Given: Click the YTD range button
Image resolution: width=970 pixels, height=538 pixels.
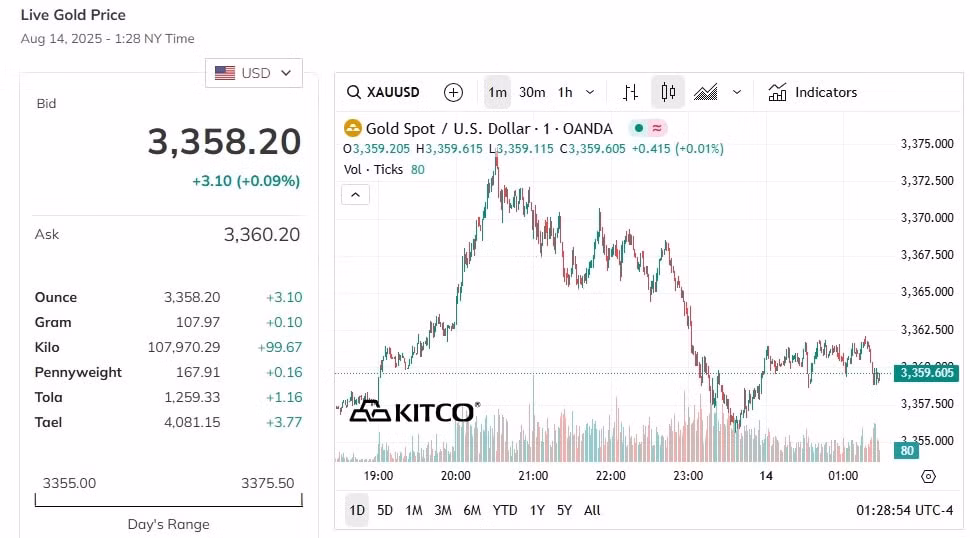Looking at the screenshot, I should [x=505, y=510].
